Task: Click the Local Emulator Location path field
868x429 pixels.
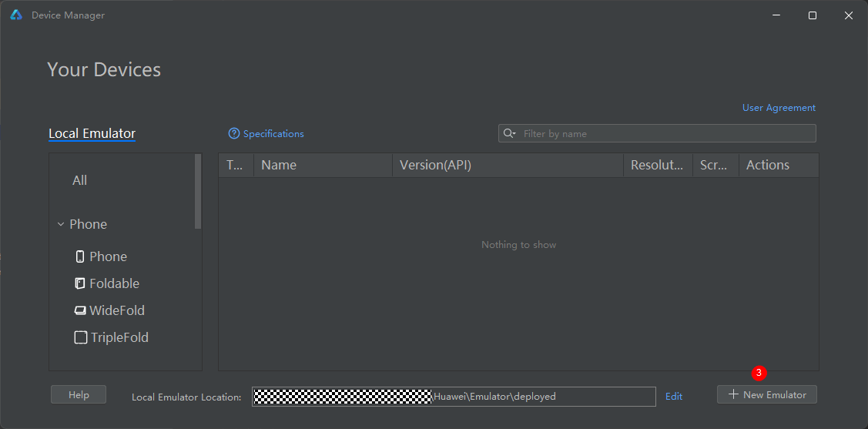Action: 454,397
